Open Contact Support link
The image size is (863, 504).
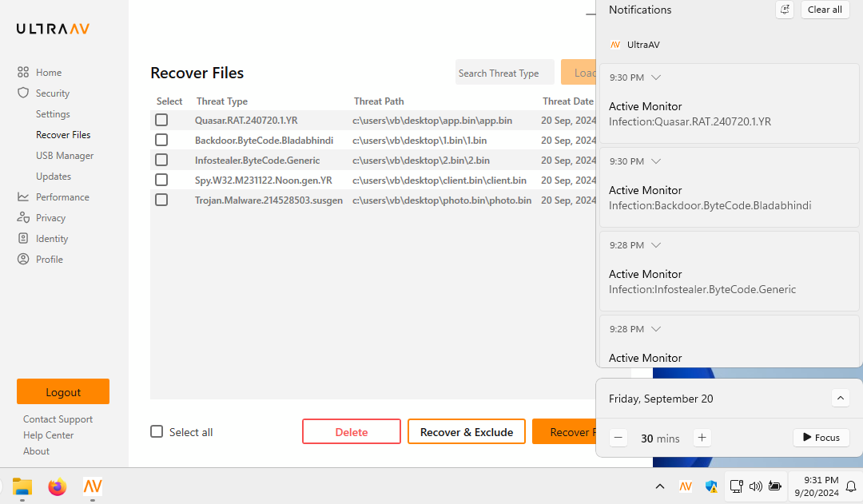(58, 419)
